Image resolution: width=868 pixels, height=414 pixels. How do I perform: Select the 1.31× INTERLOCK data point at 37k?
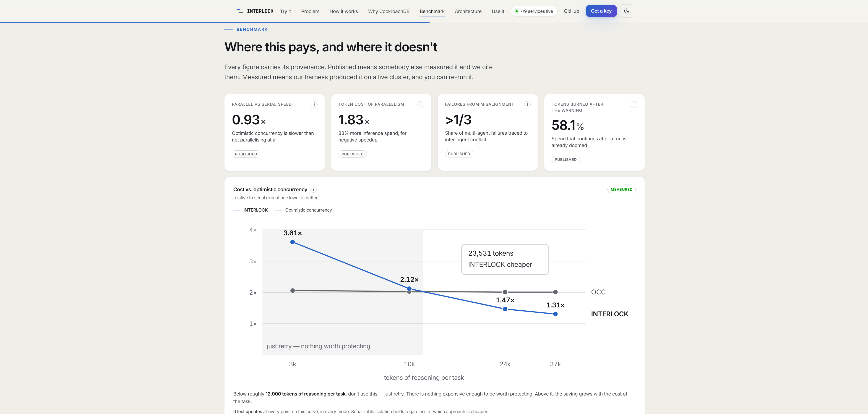point(555,314)
